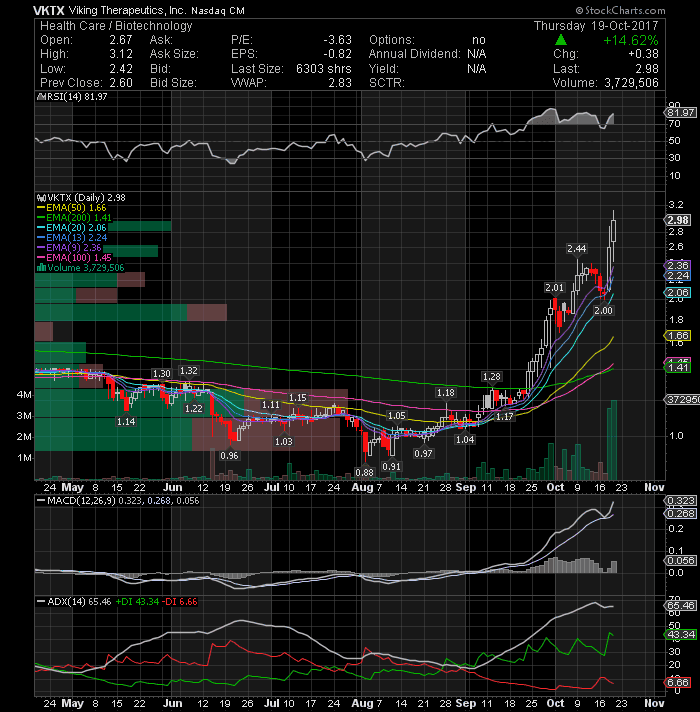This screenshot has height=712, width=700.
Task: Click the 1.32 price annotation near June
Action: [189, 371]
